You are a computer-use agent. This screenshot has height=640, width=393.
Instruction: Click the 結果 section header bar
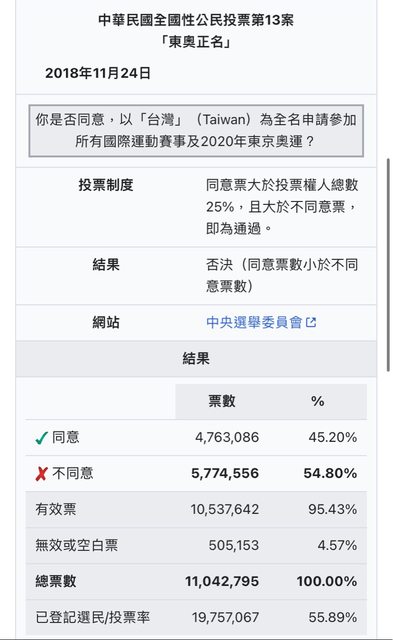[196, 359]
